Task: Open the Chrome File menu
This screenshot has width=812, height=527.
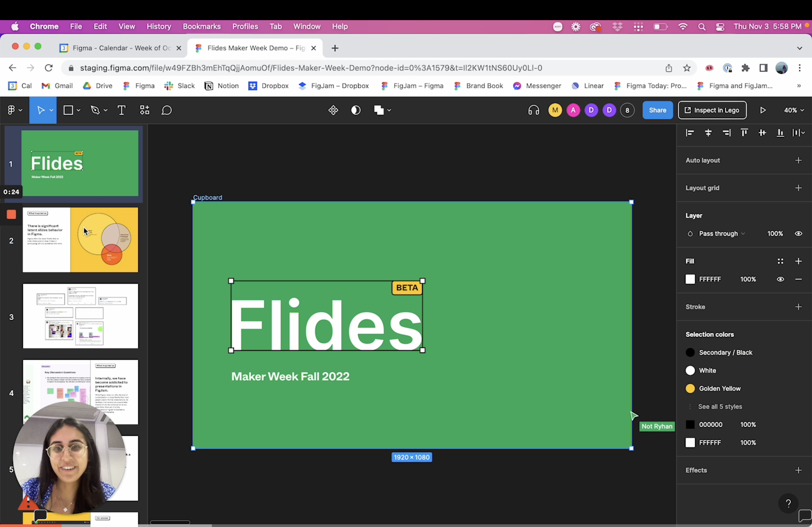Action: 76,27
